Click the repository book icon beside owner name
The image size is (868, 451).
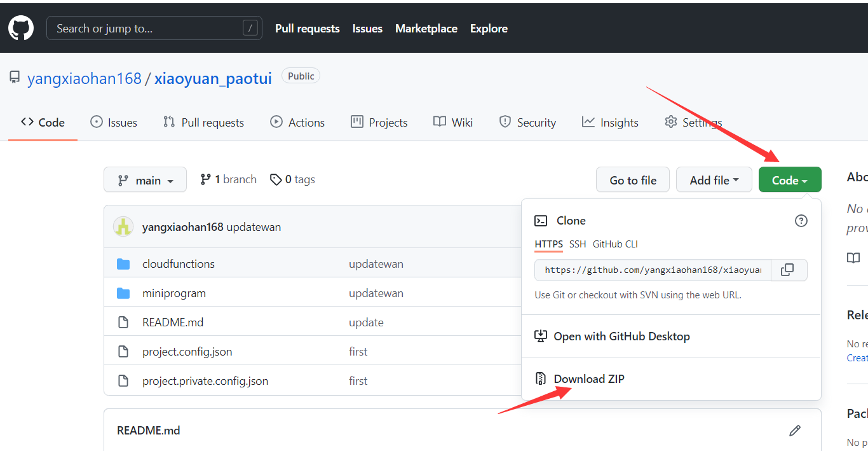coord(15,78)
